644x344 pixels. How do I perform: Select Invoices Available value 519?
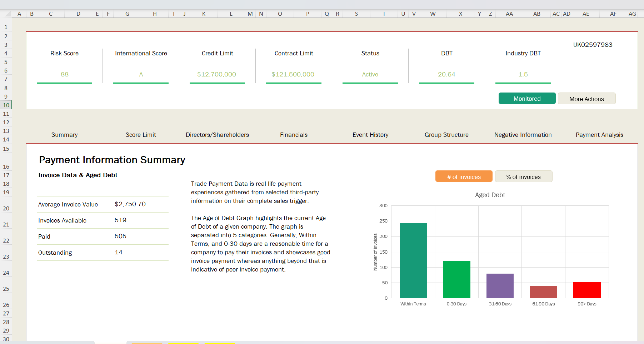[120, 220]
